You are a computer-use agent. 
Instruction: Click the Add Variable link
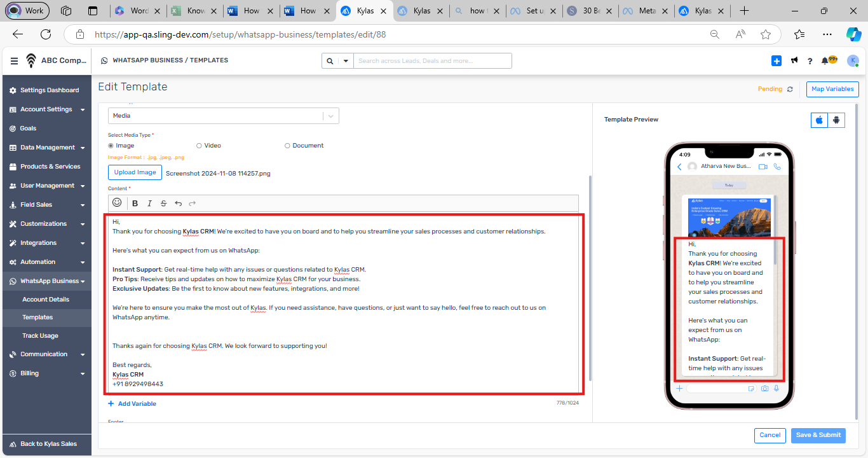click(132, 404)
